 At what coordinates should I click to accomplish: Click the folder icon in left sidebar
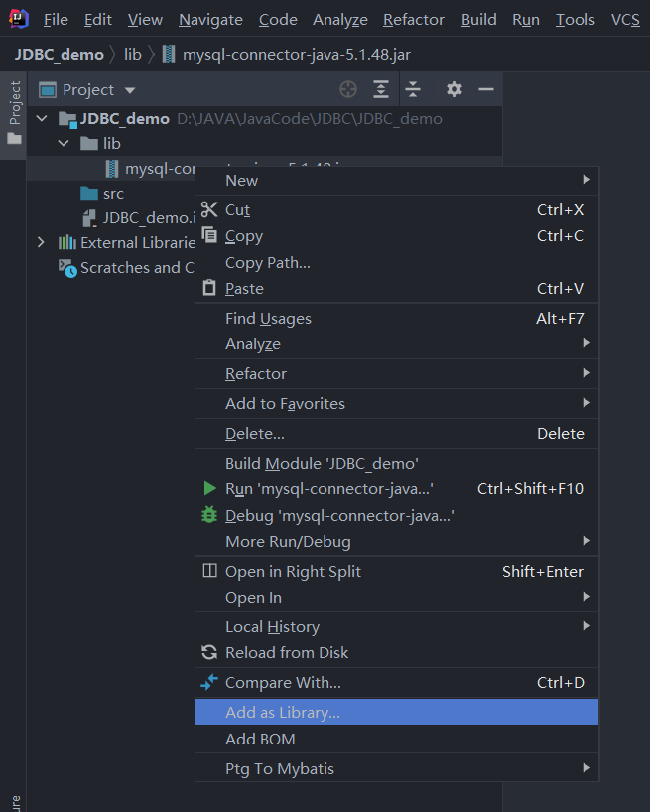pos(15,138)
